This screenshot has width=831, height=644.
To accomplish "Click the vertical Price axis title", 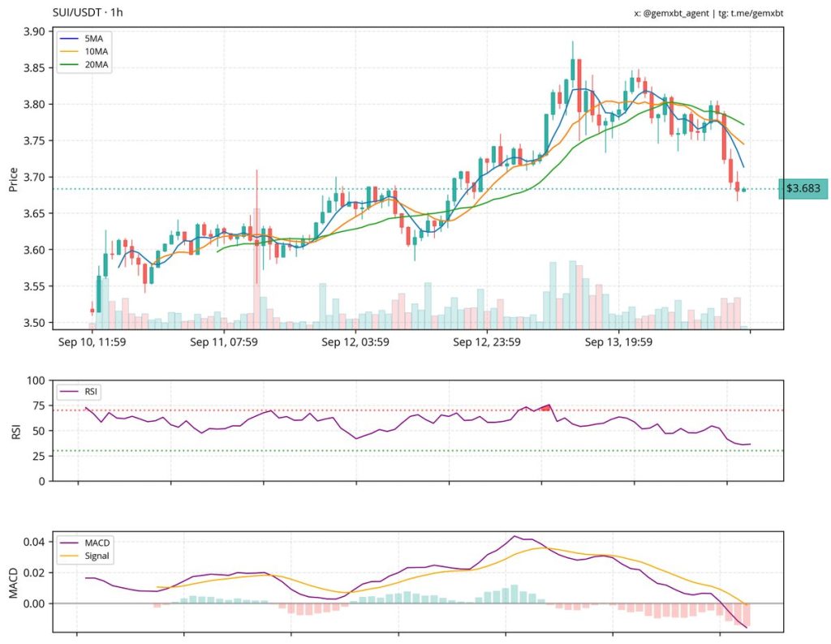I will tap(13, 177).
